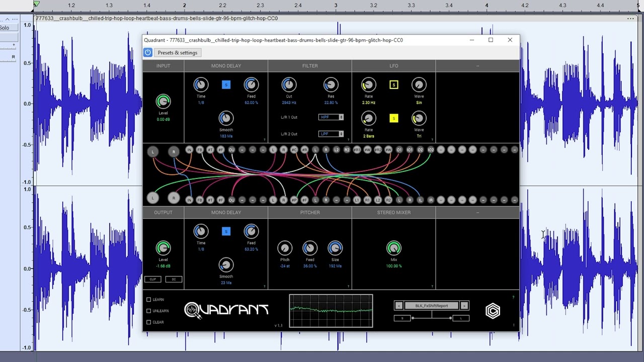The width and height of the screenshot is (644, 362).
Task: Click the #R2 patch jack
Action: (x=378, y=150)
